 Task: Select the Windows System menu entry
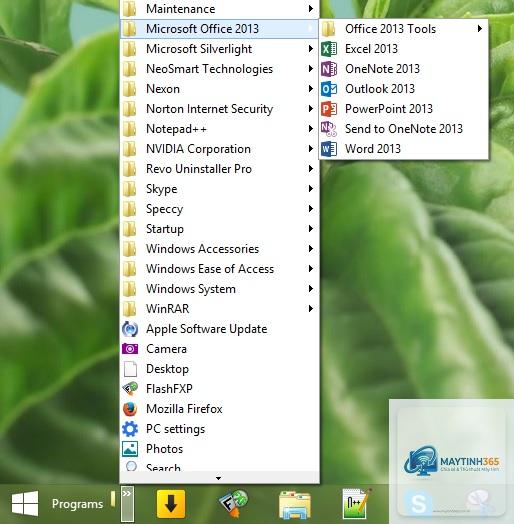pos(219,289)
